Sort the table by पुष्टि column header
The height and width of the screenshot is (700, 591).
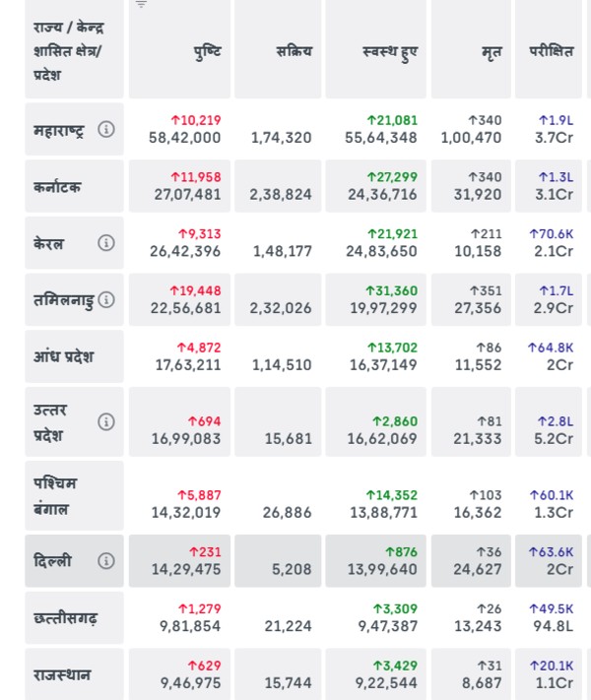[207, 51]
